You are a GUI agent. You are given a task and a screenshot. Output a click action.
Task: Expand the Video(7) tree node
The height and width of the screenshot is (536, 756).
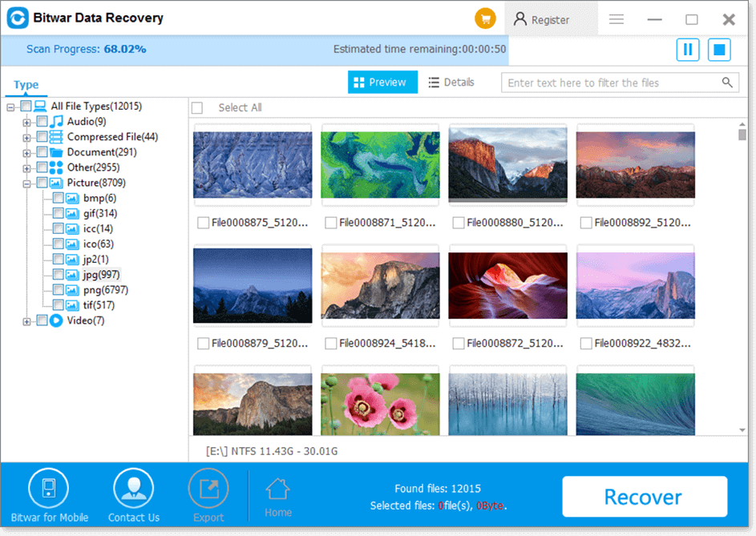27,321
